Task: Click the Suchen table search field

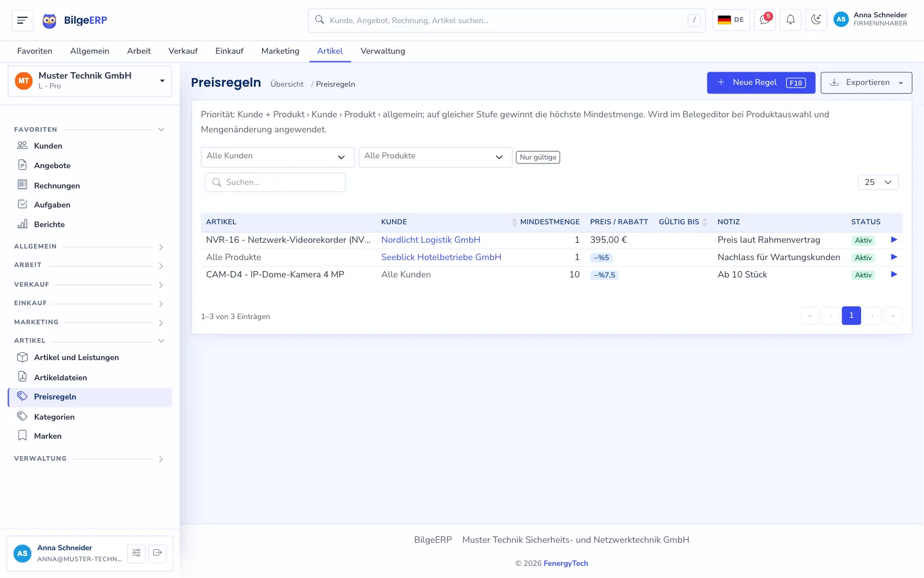Action: click(275, 182)
